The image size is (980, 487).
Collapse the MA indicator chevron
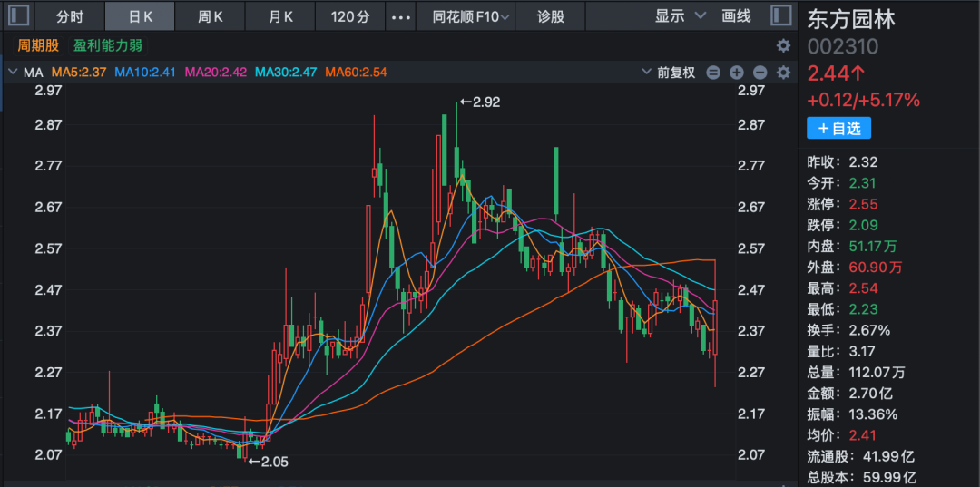(x=13, y=73)
